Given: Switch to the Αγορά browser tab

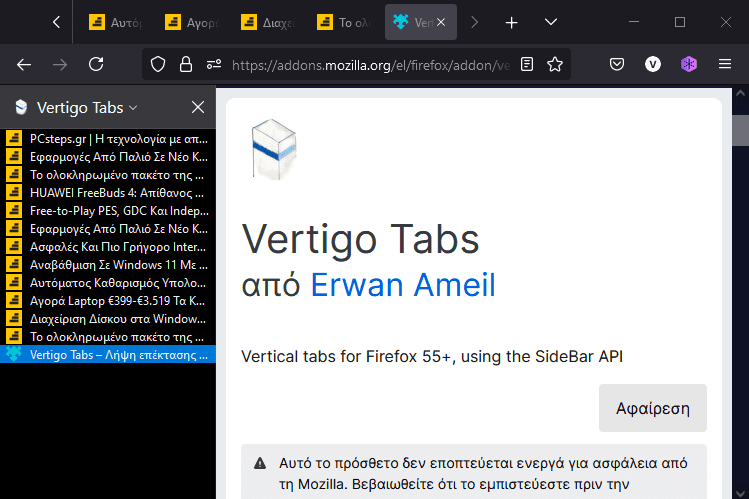Looking at the screenshot, I should pos(192,22).
